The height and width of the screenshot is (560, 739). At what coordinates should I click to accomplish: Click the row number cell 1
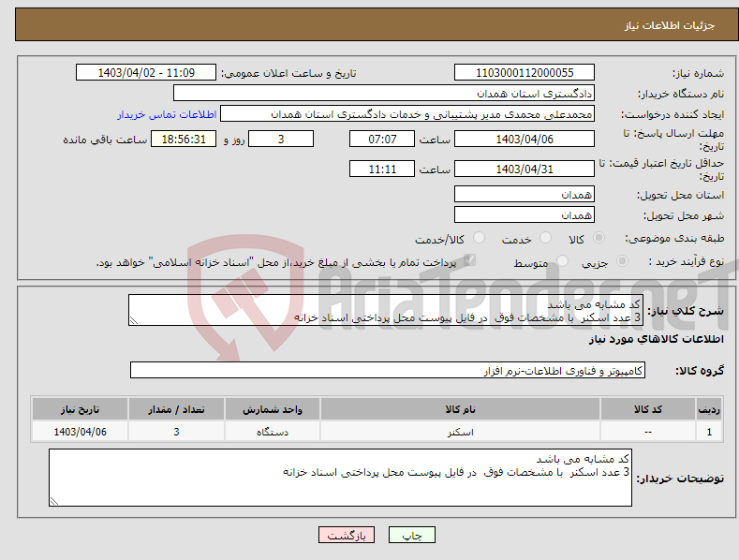(709, 432)
